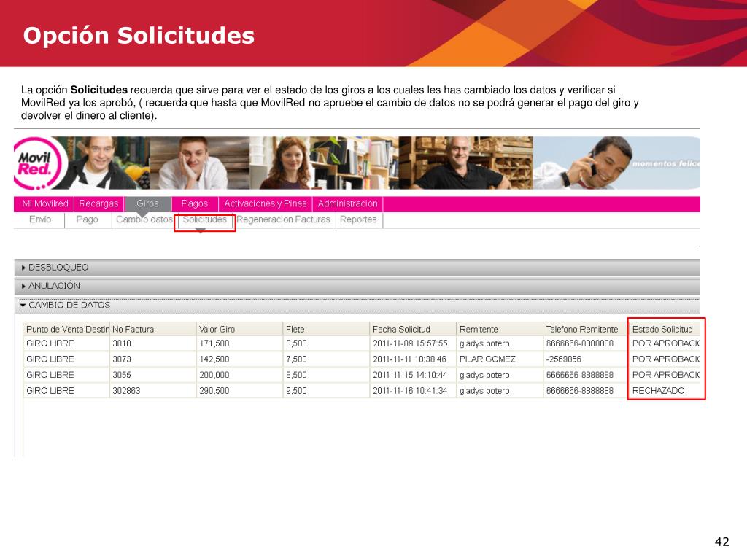The width and height of the screenshot is (747, 560).
Task: Sort by Telefono Remitente column
Action: [x=586, y=329]
